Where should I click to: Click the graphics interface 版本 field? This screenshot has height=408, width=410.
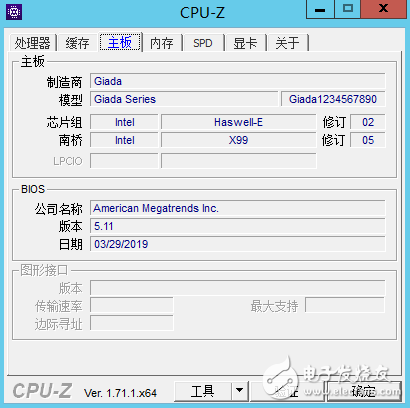pos(237,288)
